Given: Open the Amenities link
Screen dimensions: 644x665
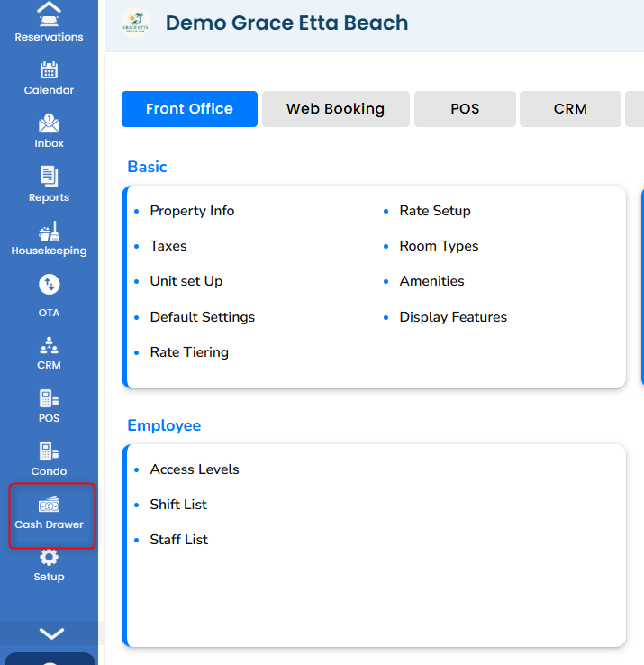Looking at the screenshot, I should (431, 281).
